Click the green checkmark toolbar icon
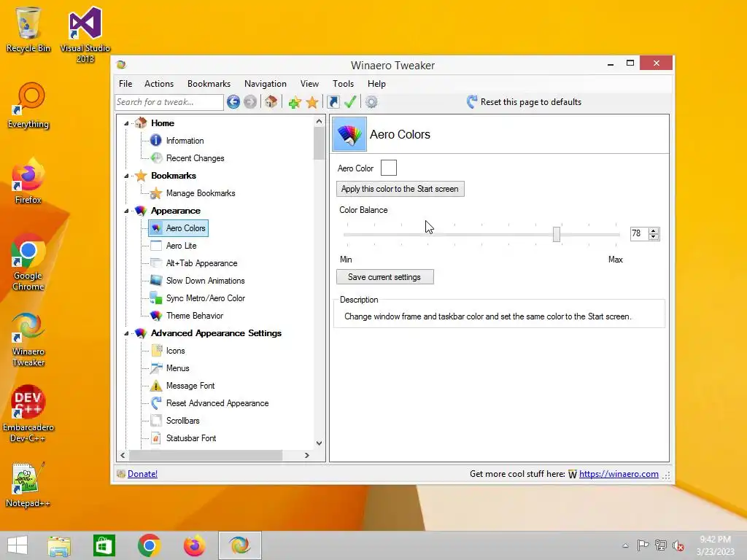 [350, 102]
